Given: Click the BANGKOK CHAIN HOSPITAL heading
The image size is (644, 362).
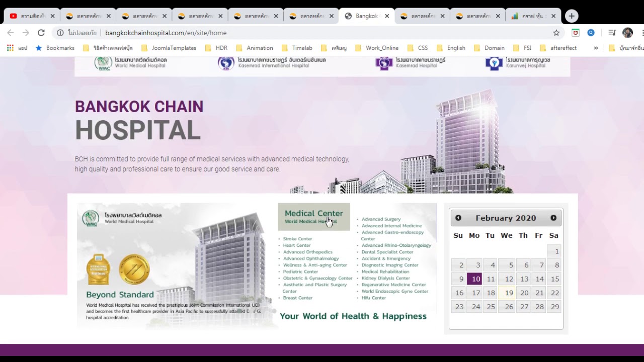Looking at the screenshot, I should pyautogui.click(x=139, y=121).
